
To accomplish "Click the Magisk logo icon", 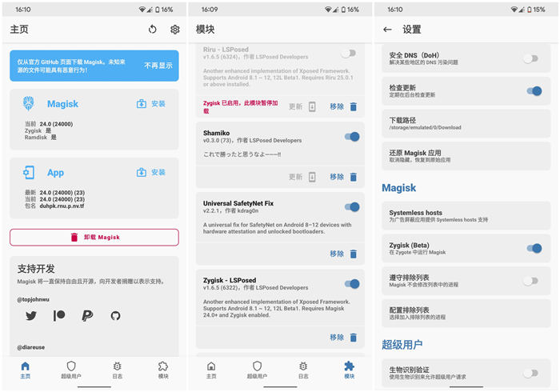I will pos(29,103).
